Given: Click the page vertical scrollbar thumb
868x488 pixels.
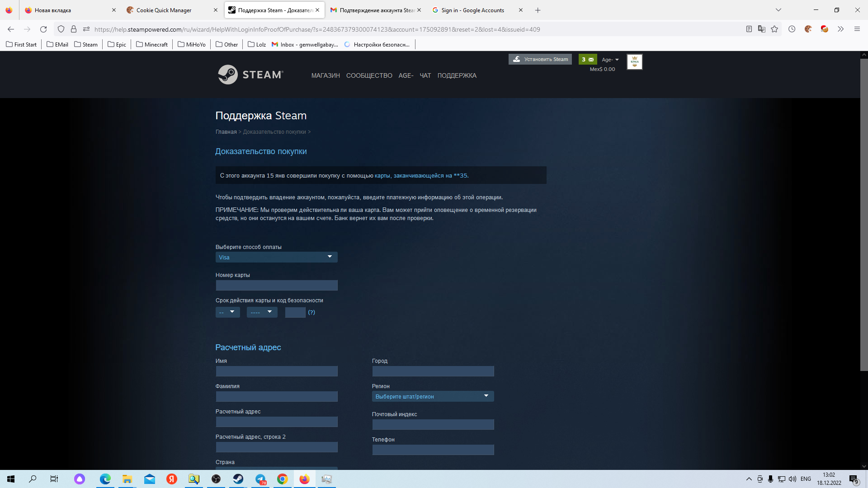Looking at the screenshot, I should (864, 215).
